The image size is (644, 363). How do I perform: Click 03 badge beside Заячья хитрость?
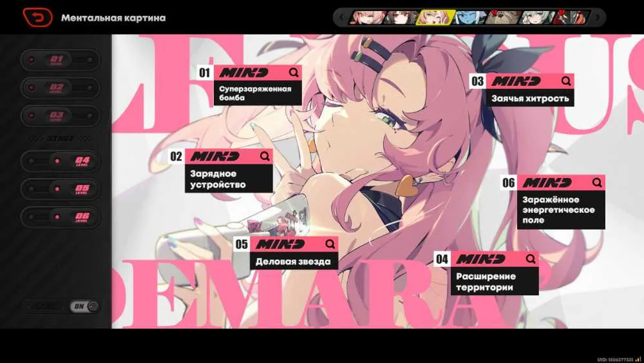[x=478, y=81]
